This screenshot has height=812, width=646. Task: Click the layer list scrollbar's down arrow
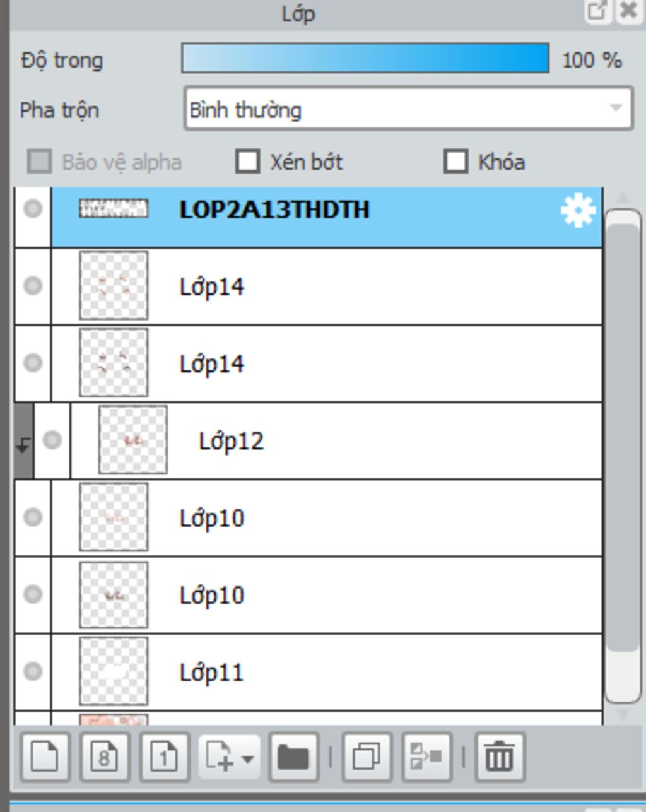point(623,715)
